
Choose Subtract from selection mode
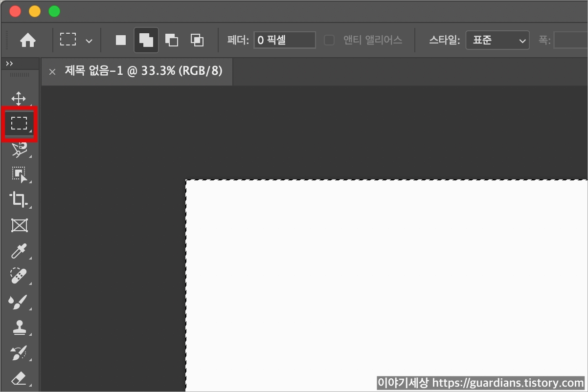[172, 40]
